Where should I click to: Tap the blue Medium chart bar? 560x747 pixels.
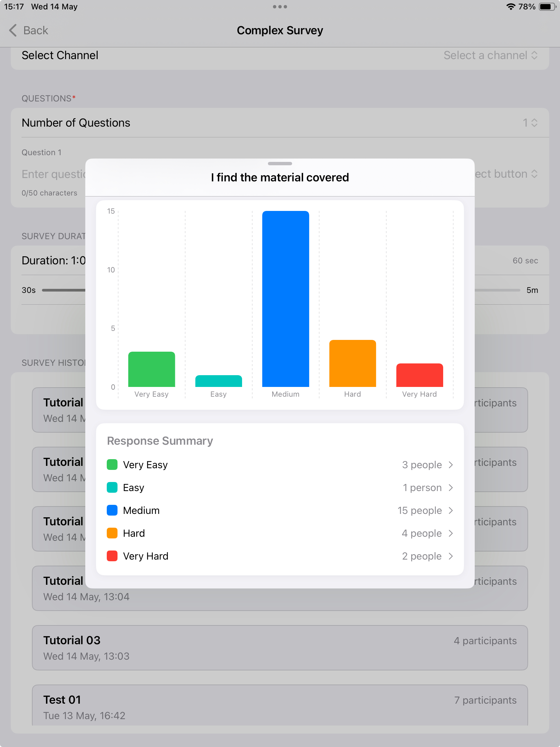pos(286,299)
